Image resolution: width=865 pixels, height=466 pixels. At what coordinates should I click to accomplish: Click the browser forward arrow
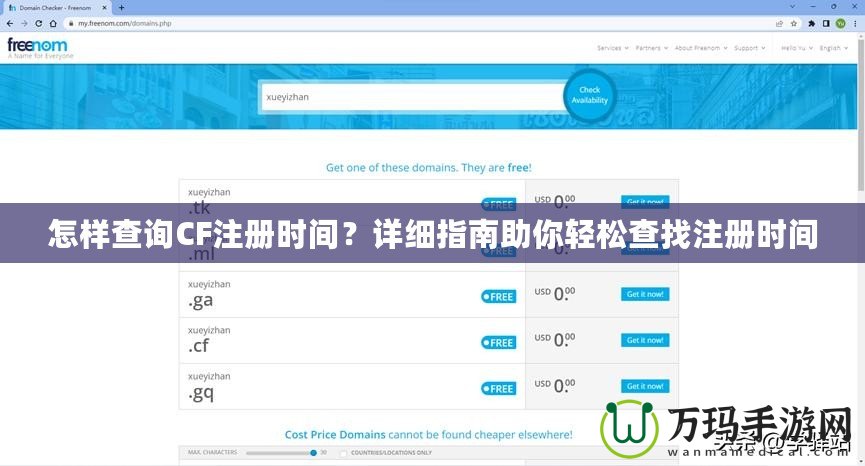click(x=24, y=24)
